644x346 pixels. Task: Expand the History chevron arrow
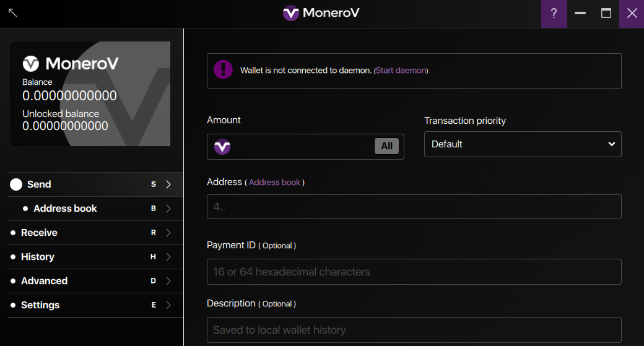168,257
